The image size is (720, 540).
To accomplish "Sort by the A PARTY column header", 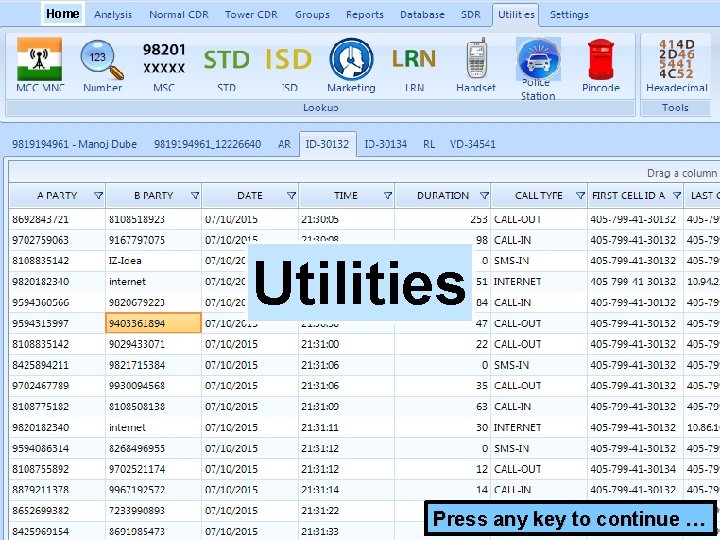I will tap(57, 196).
